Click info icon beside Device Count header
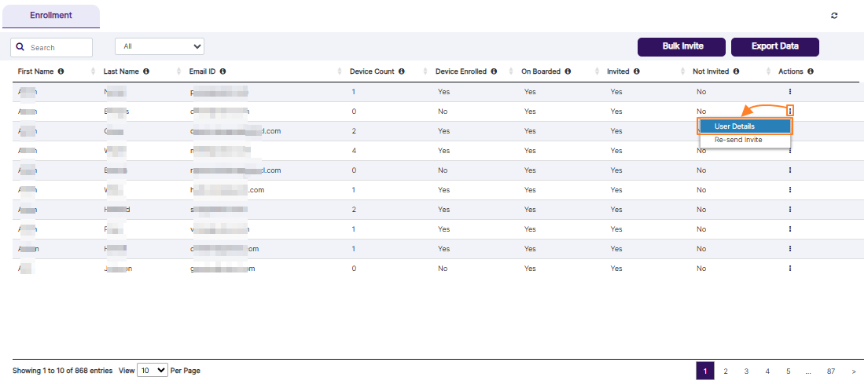This screenshot has width=868, height=384. point(402,71)
